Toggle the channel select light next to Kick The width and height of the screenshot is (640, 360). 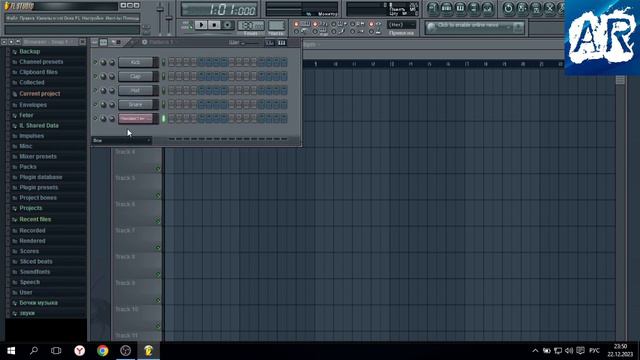[163, 62]
